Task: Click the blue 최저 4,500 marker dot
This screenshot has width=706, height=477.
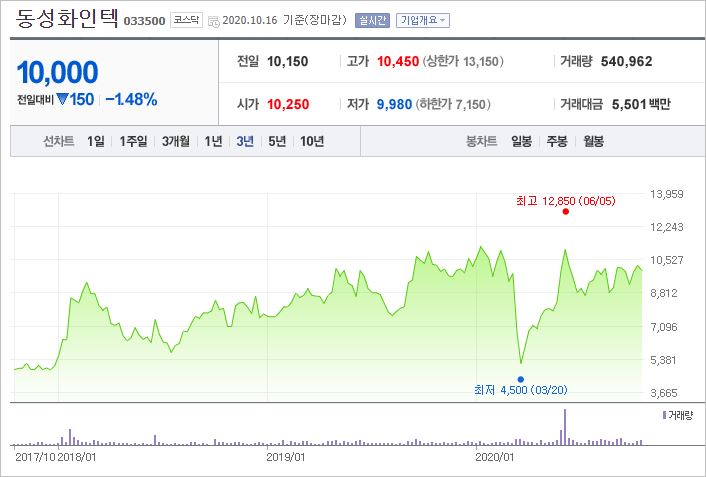Action: (521, 379)
